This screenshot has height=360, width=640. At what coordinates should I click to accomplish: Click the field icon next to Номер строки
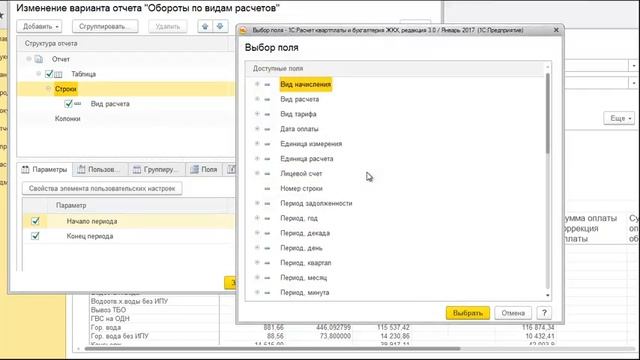click(x=267, y=189)
